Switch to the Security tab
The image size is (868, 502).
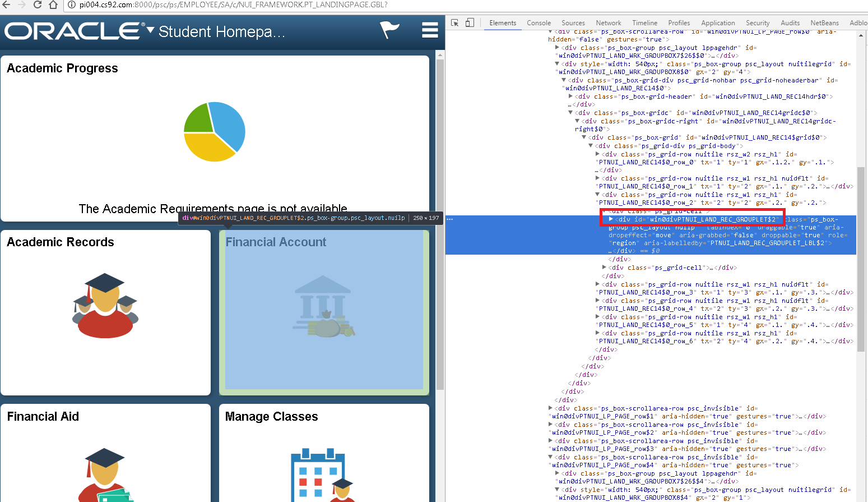(x=758, y=23)
